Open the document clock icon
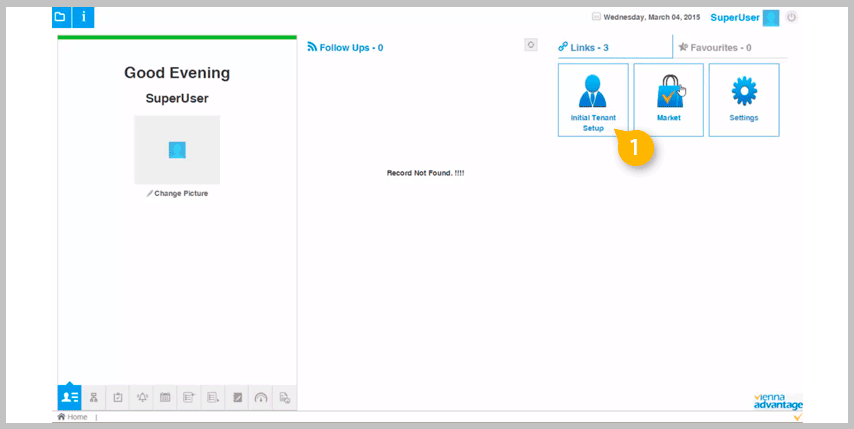The height and width of the screenshot is (429, 854). (x=284, y=397)
